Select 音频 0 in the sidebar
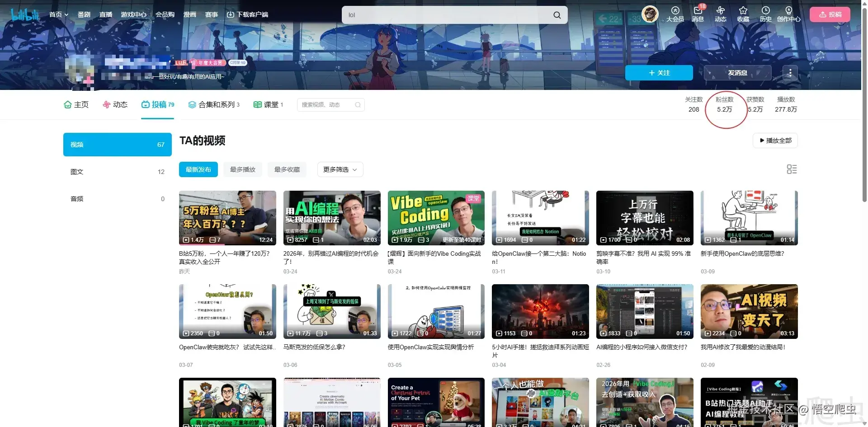Viewport: 868px width, 427px height. point(118,199)
